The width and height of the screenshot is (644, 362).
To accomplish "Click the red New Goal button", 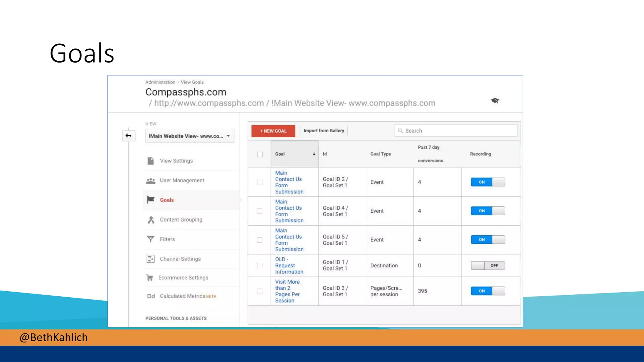I will tap(273, 131).
